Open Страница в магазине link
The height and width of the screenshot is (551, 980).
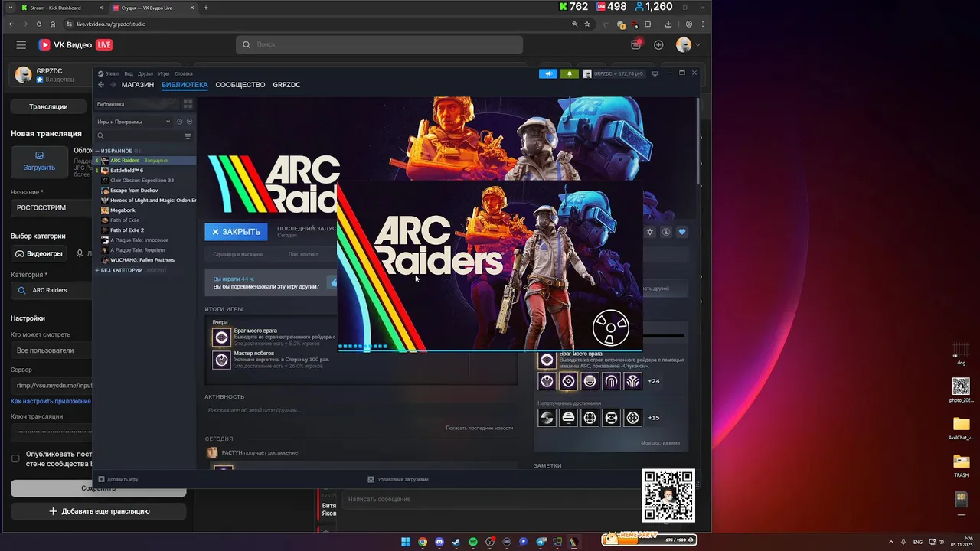pos(237,254)
